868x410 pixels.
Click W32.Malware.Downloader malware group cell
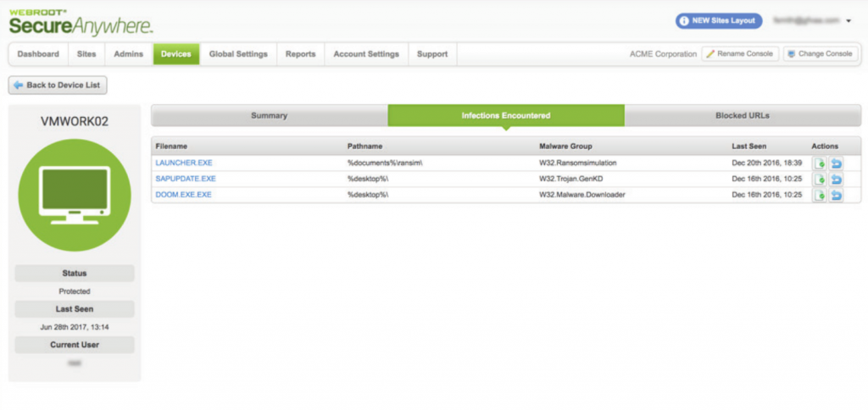point(581,195)
